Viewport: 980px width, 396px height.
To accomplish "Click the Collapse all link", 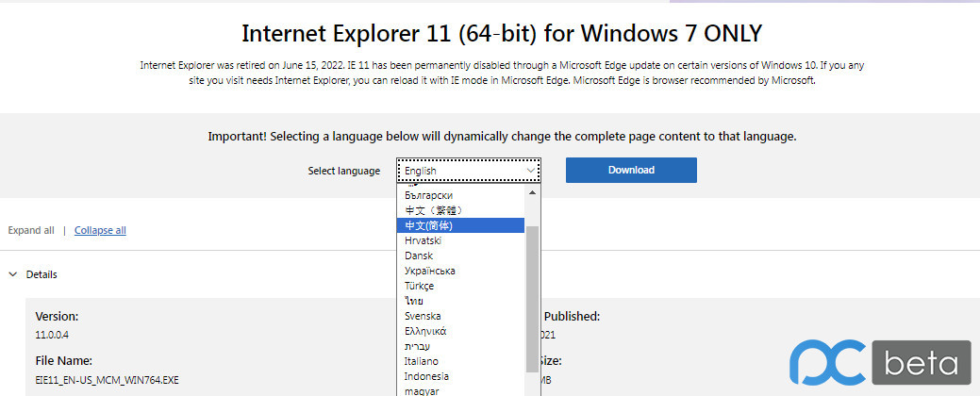I will coord(100,230).
